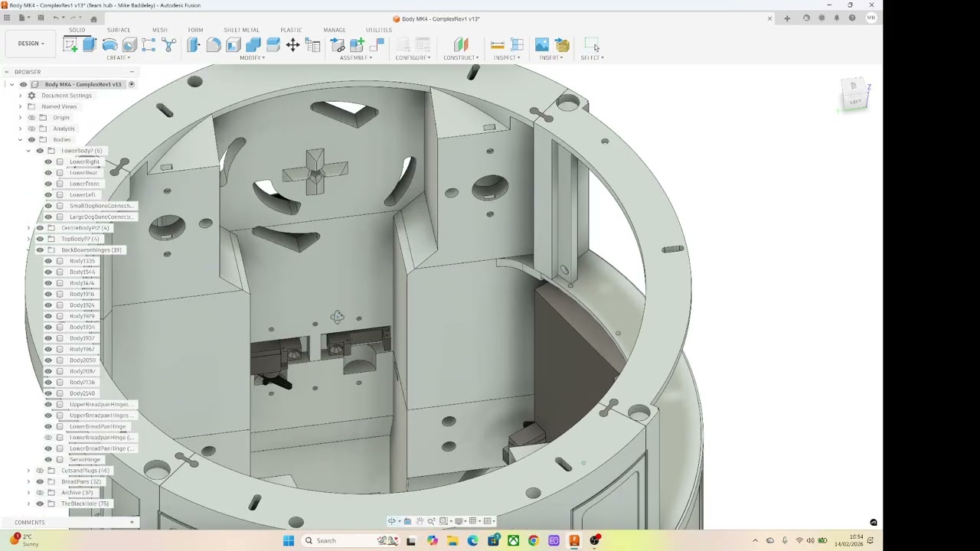Open the Modify dropdown menu
Screen dimensions: 980x551
[253, 58]
